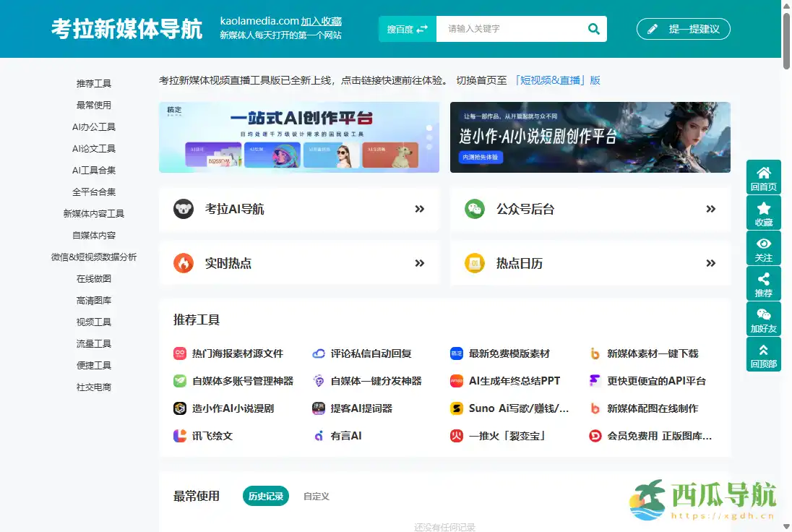Click the 公众号后台 WeChat icon

(475, 208)
